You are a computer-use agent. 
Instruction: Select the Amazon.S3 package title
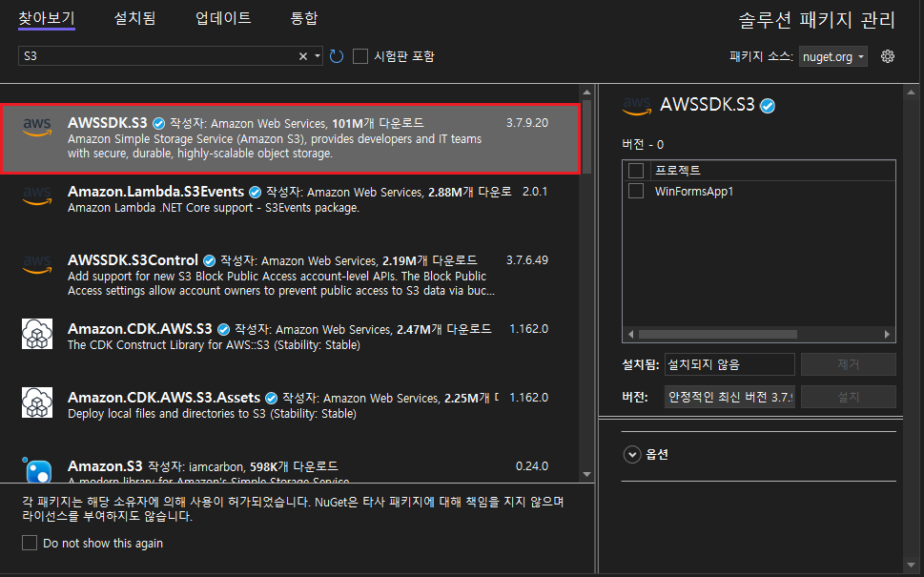coord(105,466)
